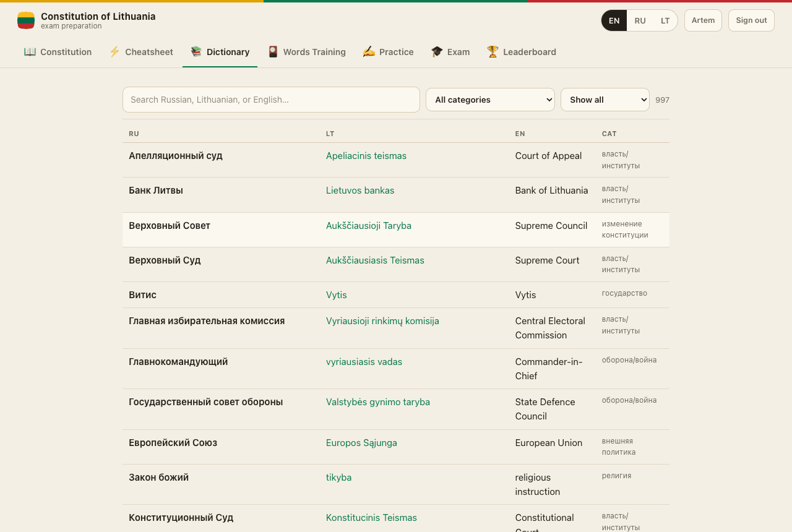Click Vyriausioji rinkimų komisija

coord(382,321)
